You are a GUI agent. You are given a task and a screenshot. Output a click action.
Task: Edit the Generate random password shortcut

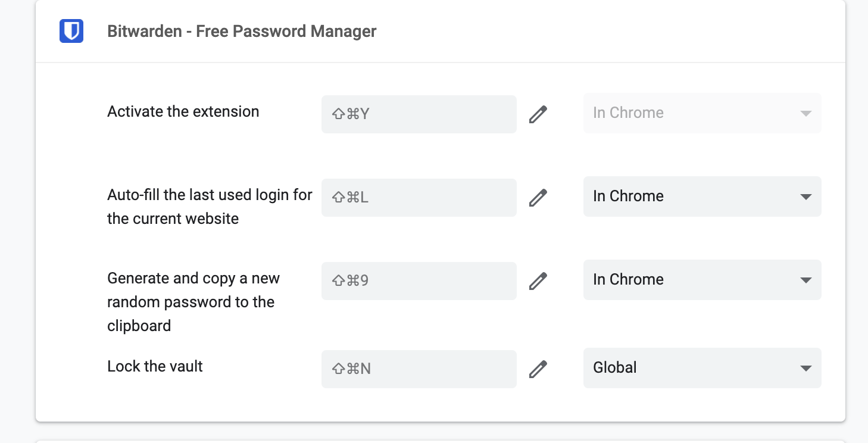538,280
